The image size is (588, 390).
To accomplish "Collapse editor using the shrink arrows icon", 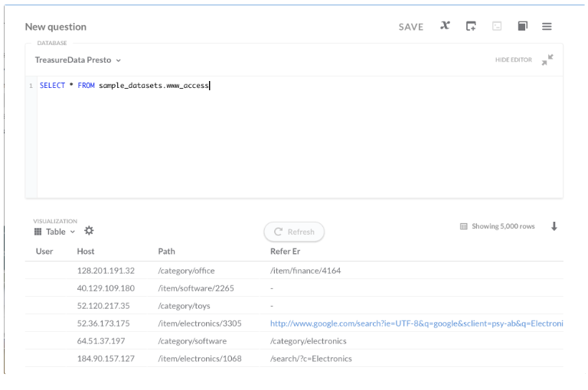I will point(547,60).
